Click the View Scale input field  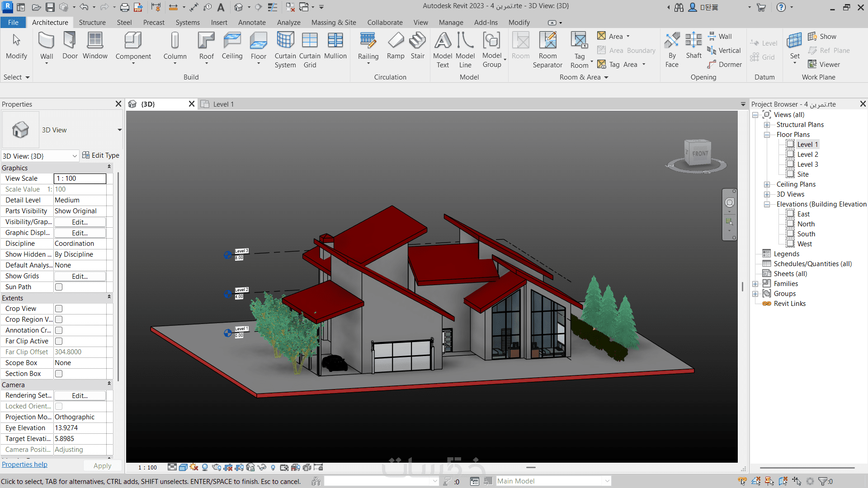coord(80,178)
